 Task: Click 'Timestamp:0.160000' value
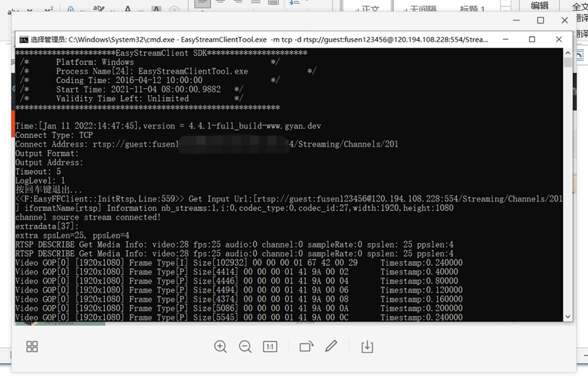[x=421, y=299]
